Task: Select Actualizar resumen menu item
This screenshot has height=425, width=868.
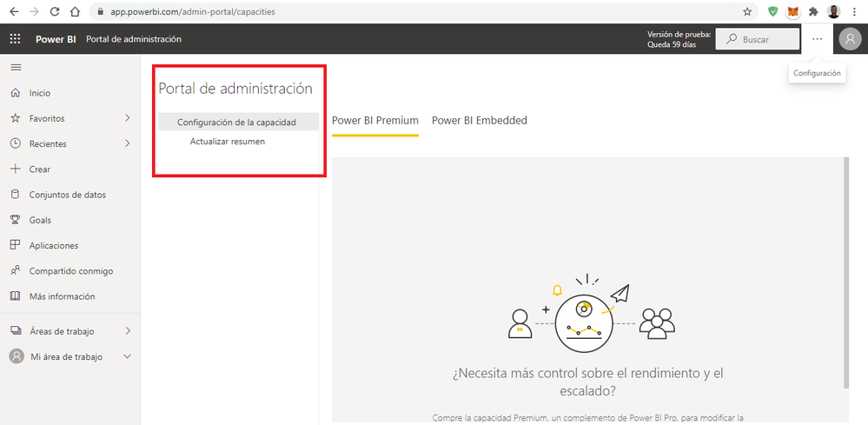Action: click(x=228, y=141)
